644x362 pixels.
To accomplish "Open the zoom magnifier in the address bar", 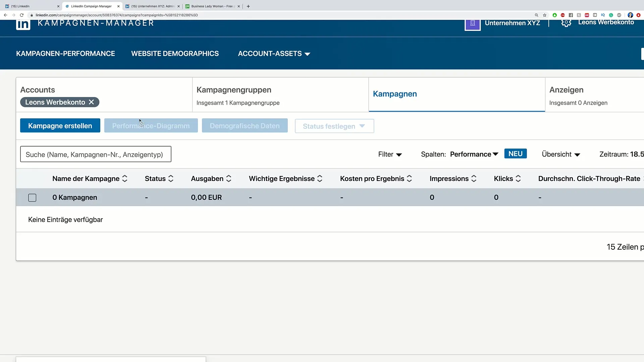I will pos(536,15).
